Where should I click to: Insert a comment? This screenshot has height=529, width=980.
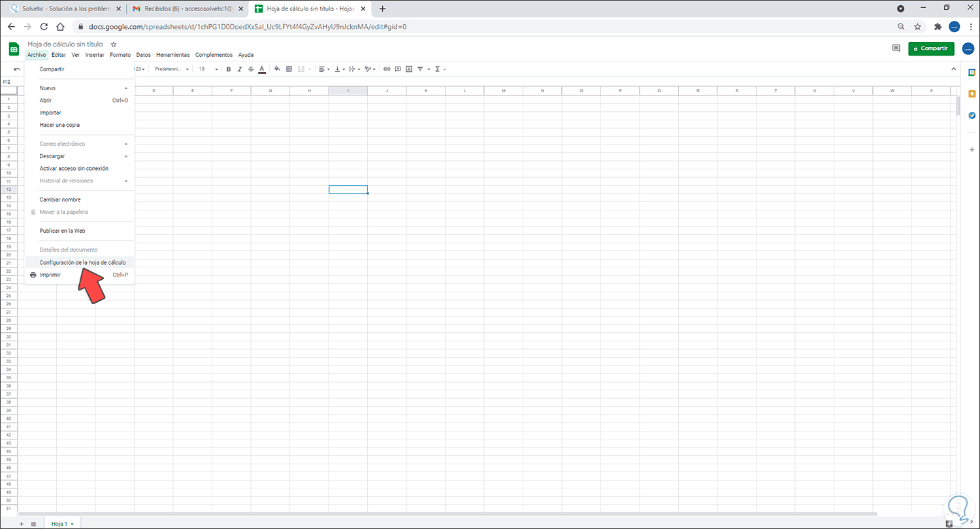(x=398, y=69)
